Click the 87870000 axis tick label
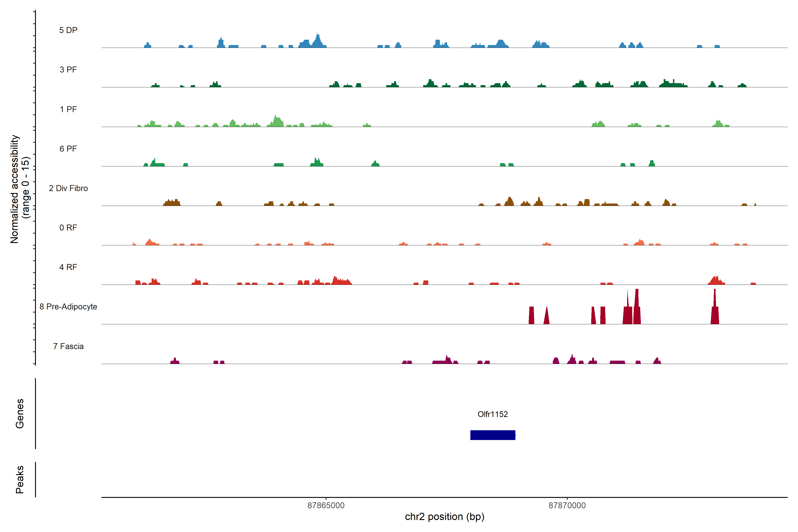Image resolution: width=798 pixels, height=532 pixels. [567, 506]
